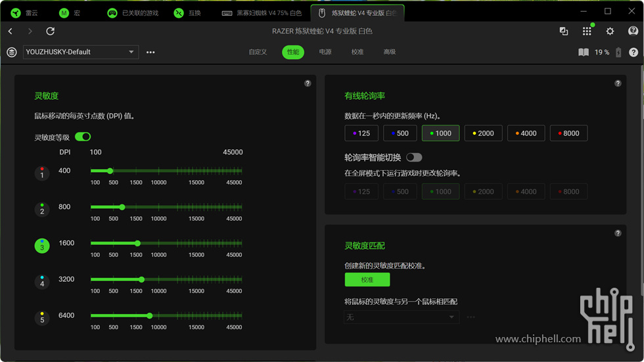
Task: Click the help question mark in the toolbar
Action: click(633, 52)
